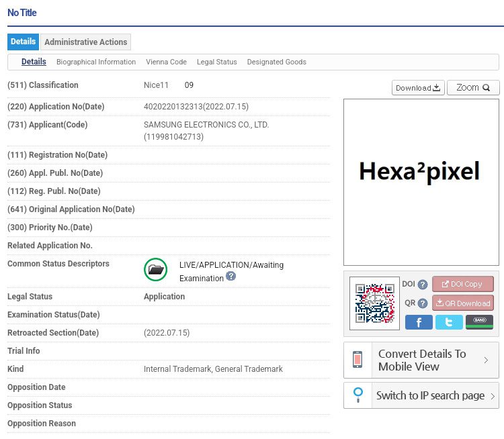
Task: Share the trademark on Twitter
Action: point(449,322)
